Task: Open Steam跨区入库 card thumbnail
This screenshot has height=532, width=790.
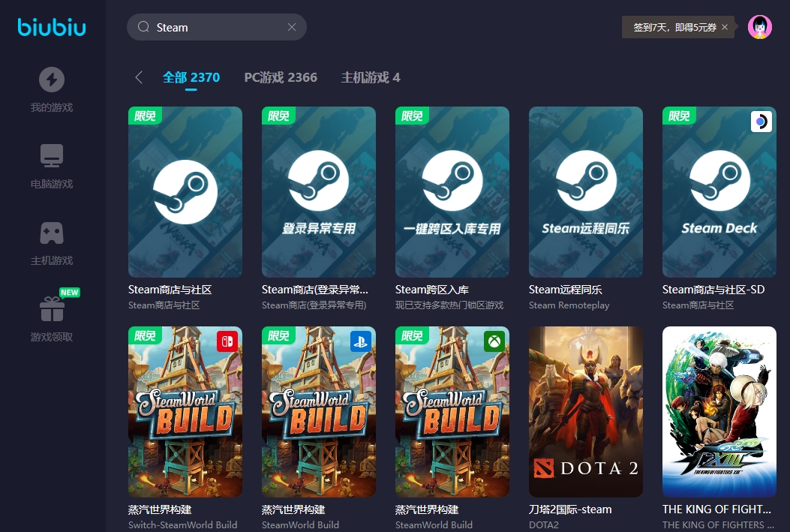Action: pyautogui.click(x=452, y=192)
